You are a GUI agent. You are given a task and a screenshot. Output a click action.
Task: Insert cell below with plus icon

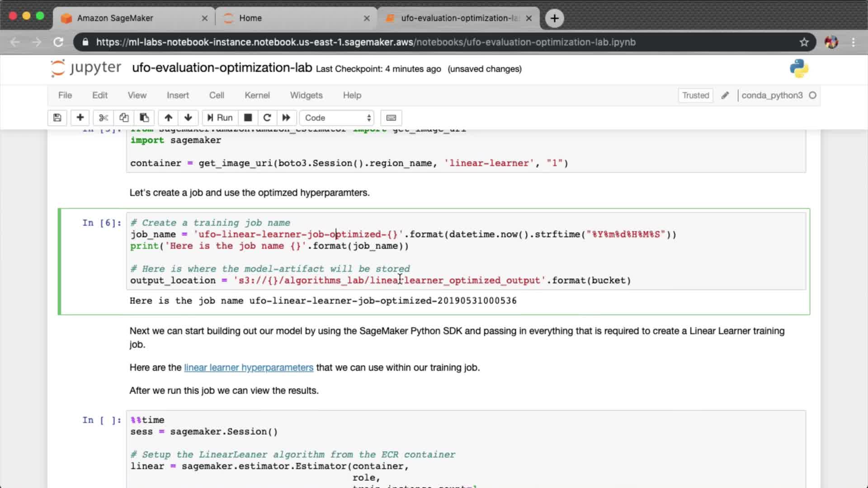coord(80,118)
